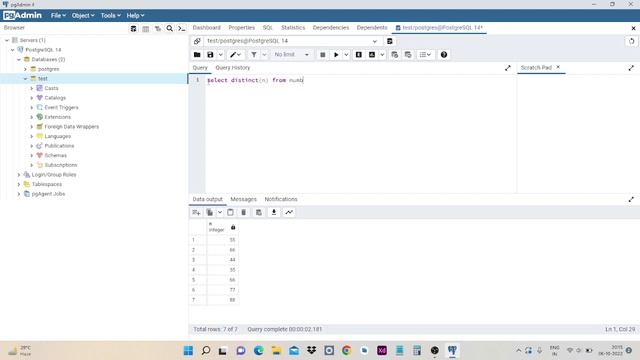Screen dimensions: 640x360
Task: Collapse the PostgreSQL 14 tree node
Action: [13, 50]
